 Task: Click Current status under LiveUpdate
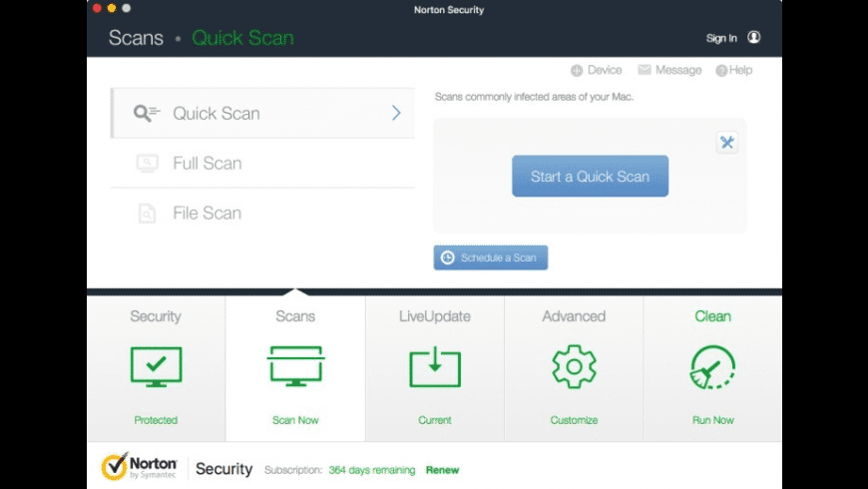[435, 420]
